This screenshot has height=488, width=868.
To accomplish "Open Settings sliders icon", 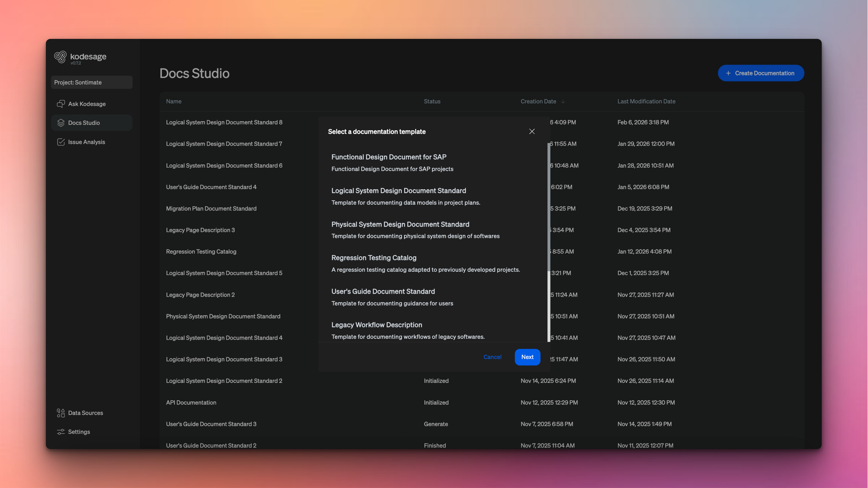I will pos(61,432).
